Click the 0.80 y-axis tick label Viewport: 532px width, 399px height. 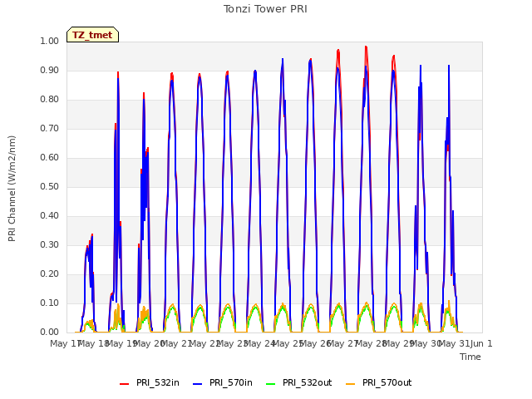(x=50, y=100)
